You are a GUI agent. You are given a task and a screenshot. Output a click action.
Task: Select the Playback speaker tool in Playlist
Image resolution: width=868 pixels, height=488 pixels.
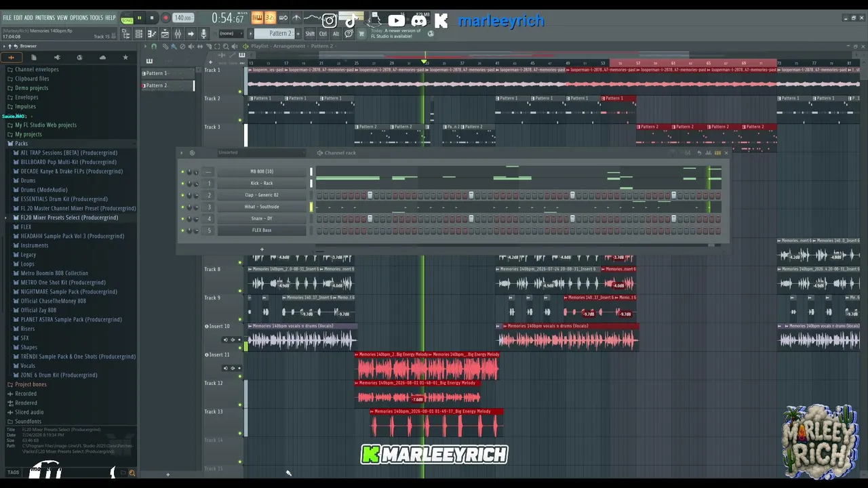[x=235, y=46]
